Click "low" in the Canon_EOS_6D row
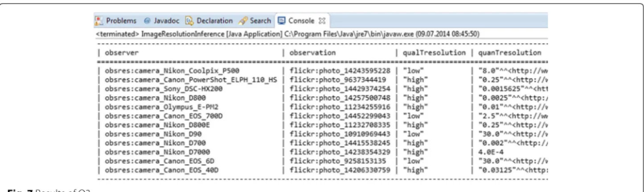The image size is (644, 192). coord(413,161)
